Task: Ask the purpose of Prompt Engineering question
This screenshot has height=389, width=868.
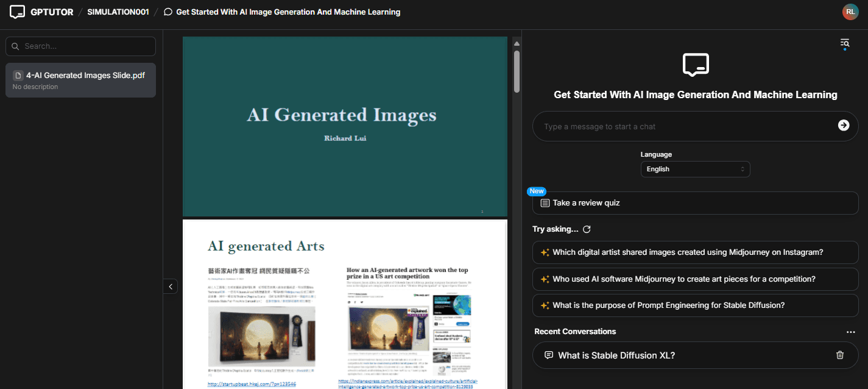Action: (x=695, y=305)
